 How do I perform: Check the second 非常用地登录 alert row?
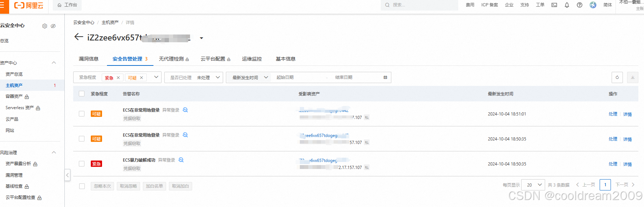[x=82, y=139]
